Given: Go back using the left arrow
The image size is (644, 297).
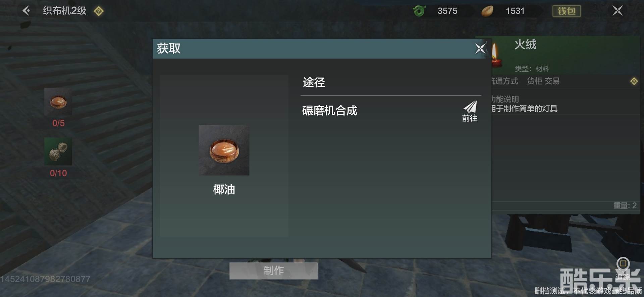Looking at the screenshot, I should coord(26,11).
